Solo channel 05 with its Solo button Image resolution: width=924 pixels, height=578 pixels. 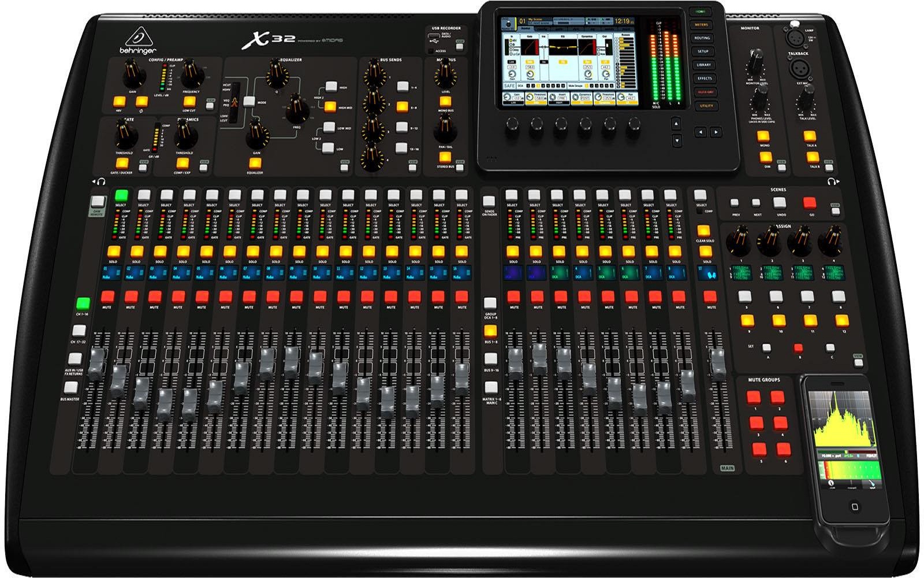(207, 251)
